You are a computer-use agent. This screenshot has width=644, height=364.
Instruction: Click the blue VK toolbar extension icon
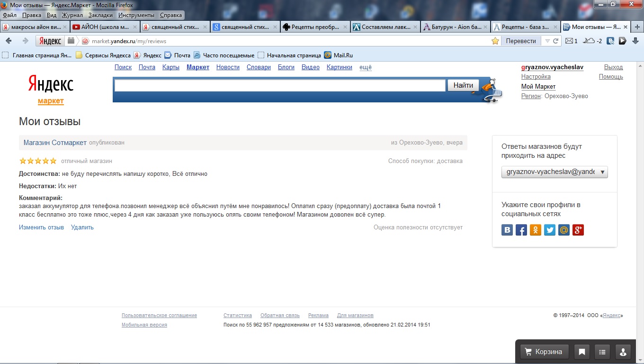(x=611, y=41)
